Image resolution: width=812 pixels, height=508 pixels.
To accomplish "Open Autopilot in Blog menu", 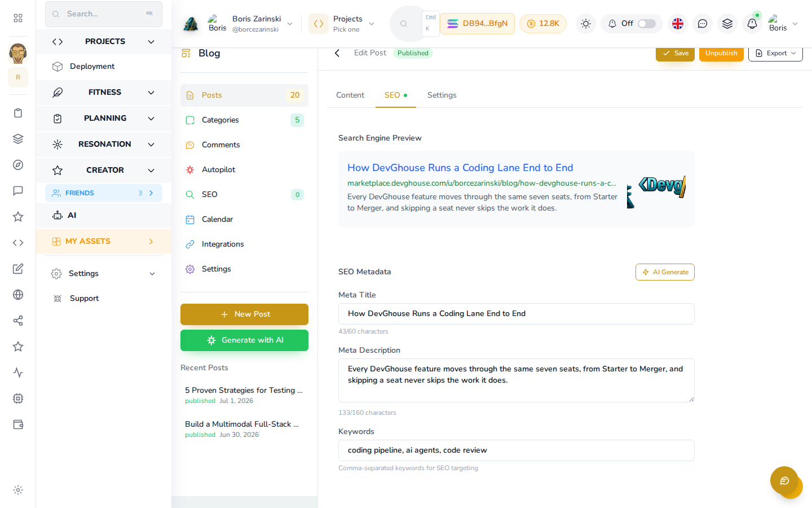I will pyautogui.click(x=244, y=170).
